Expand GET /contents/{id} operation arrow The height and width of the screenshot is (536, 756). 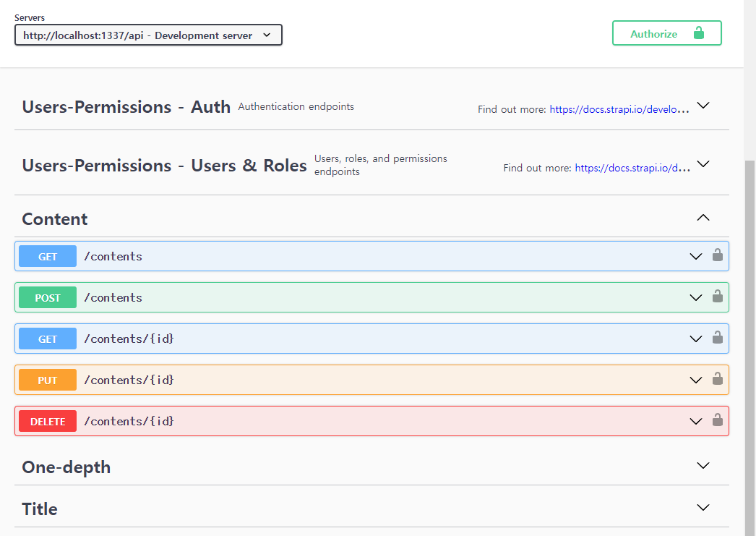(696, 339)
